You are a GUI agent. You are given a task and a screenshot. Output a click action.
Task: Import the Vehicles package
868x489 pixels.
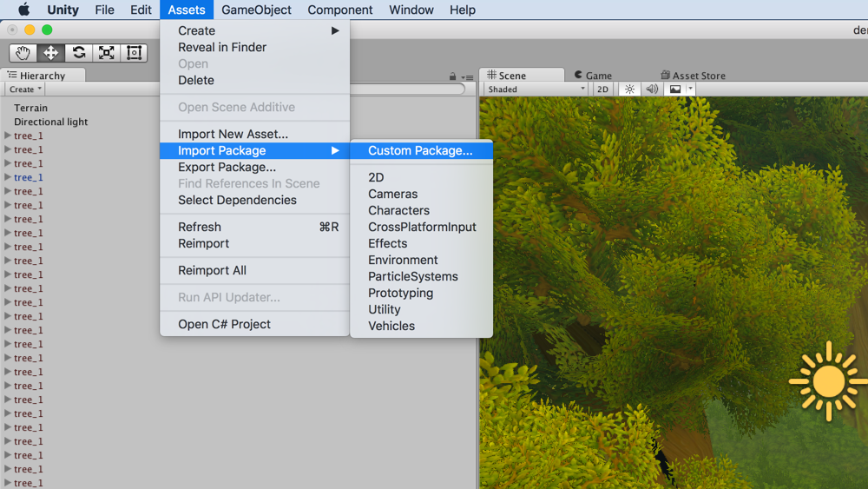pyautogui.click(x=421, y=326)
